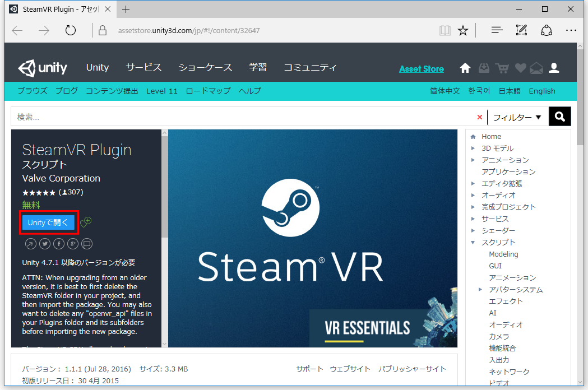Image resolution: width=588 pixels, height=390 pixels.
Task: Make a web note icon
Action: click(x=521, y=30)
